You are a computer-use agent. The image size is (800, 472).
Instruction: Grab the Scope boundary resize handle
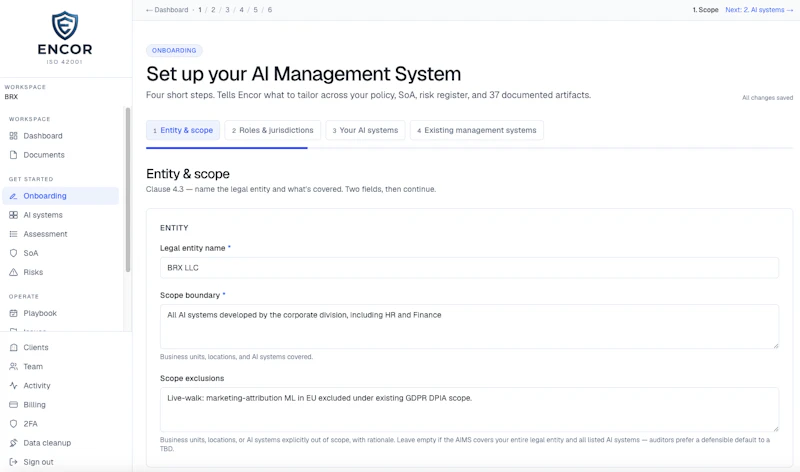(776, 345)
